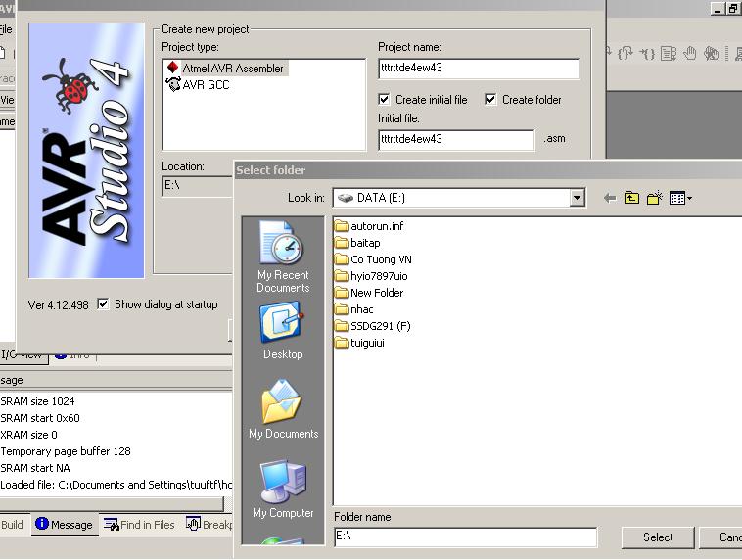Click the 'SRAM size 1024' message line
The image size is (742, 560).
pos(38,401)
